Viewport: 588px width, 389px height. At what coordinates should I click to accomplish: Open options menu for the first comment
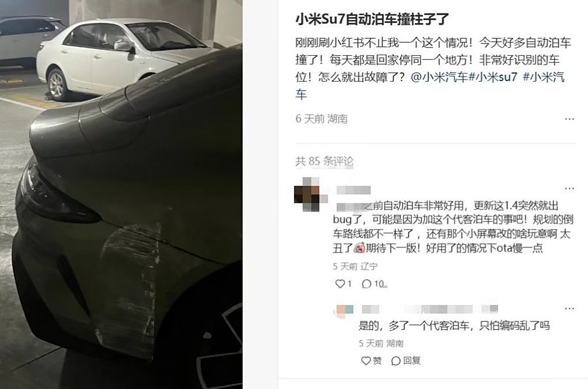click(569, 188)
